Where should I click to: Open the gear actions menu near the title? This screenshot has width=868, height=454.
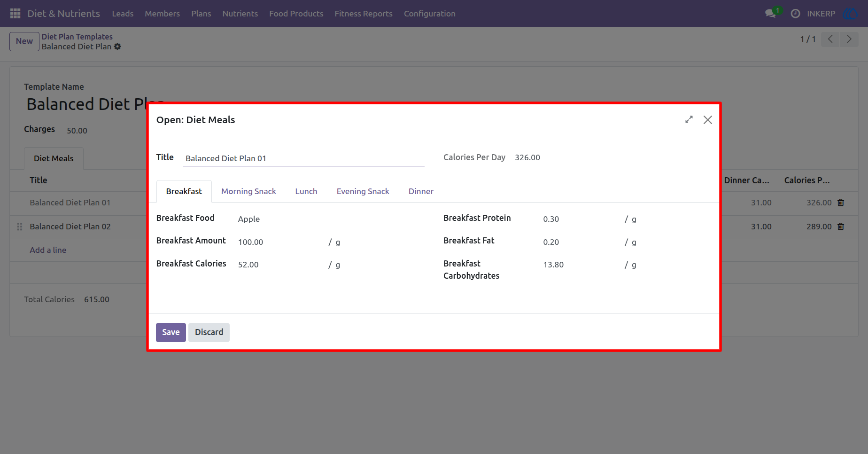coord(117,47)
